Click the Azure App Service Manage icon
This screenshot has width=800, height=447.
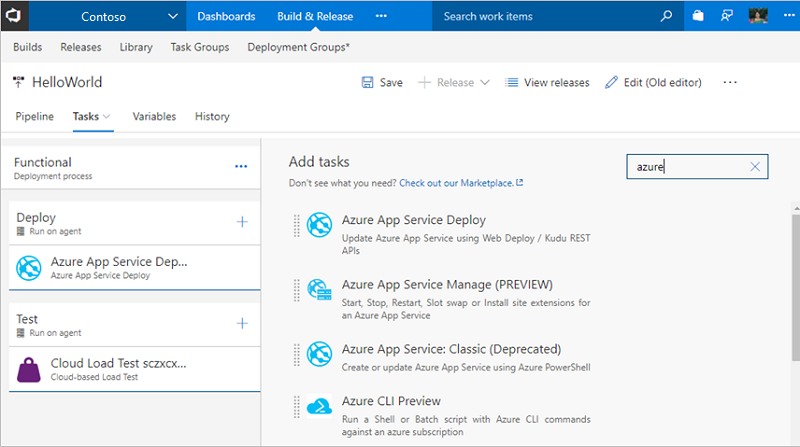tap(319, 290)
